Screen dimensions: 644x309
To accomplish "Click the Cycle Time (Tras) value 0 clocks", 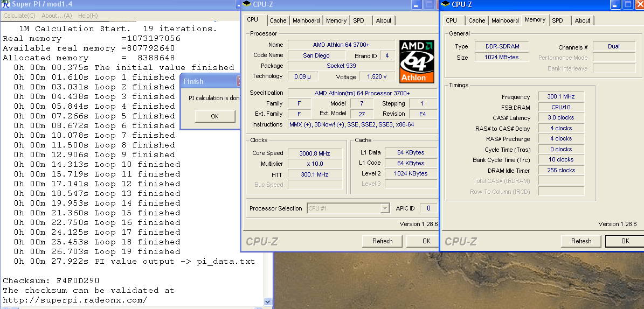I will coord(561,149).
